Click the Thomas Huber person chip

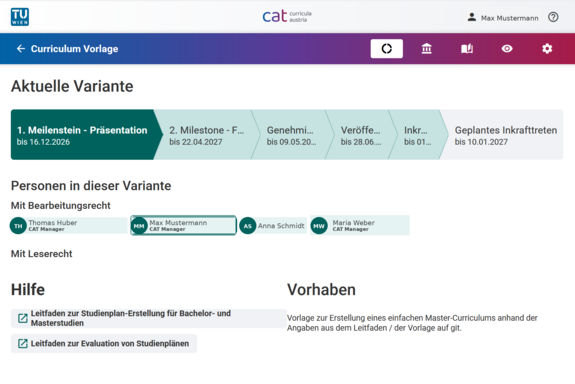pyautogui.click(x=69, y=226)
